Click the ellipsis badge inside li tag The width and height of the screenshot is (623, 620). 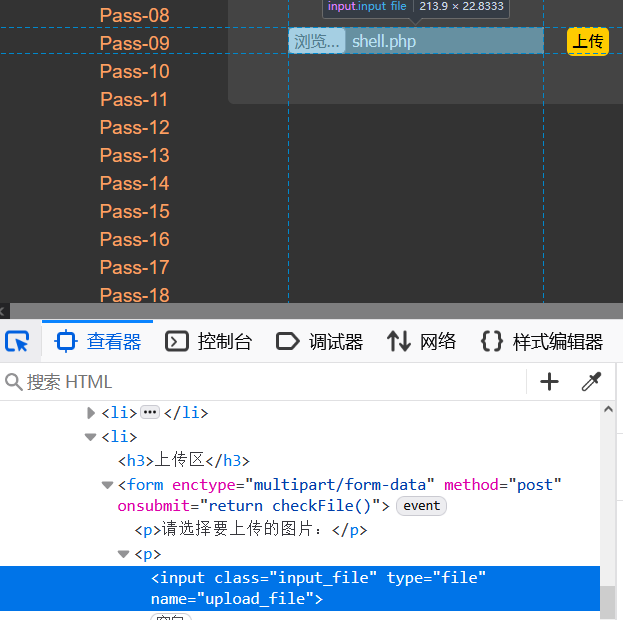150,412
